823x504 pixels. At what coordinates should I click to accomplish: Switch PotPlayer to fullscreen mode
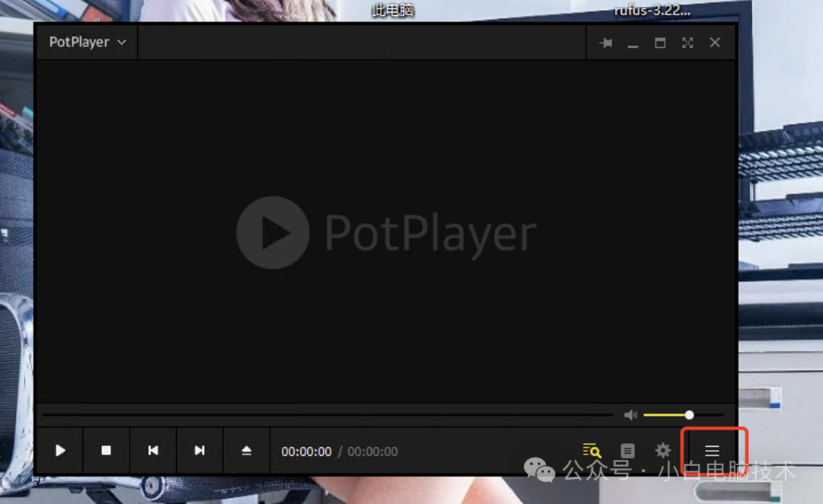click(x=687, y=43)
